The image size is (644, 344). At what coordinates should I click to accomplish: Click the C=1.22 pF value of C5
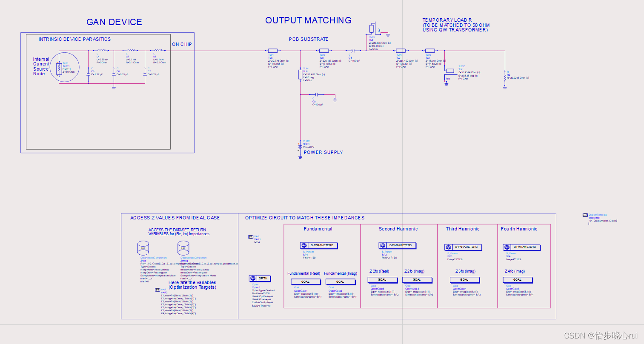97,74
